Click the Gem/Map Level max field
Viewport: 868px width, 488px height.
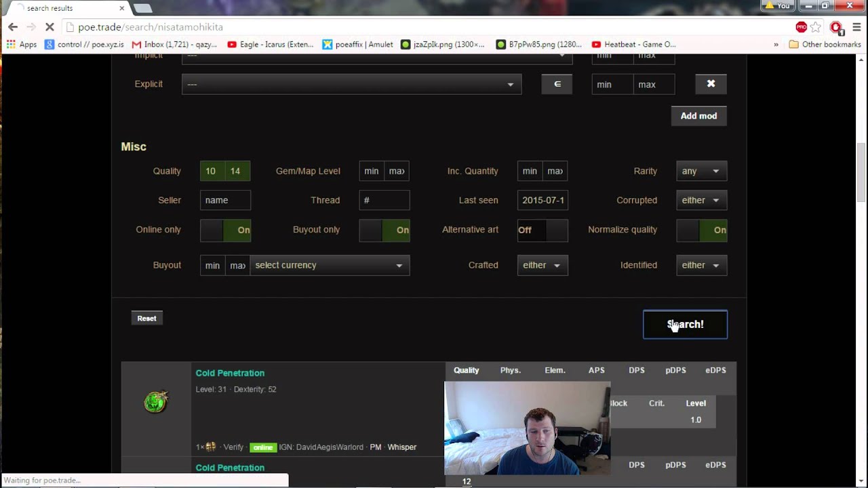tap(397, 171)
